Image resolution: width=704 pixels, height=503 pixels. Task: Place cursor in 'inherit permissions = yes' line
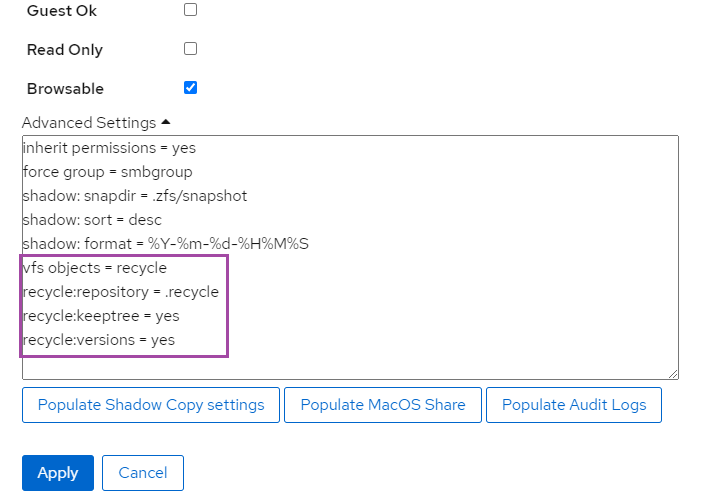(x=109, y=148)
